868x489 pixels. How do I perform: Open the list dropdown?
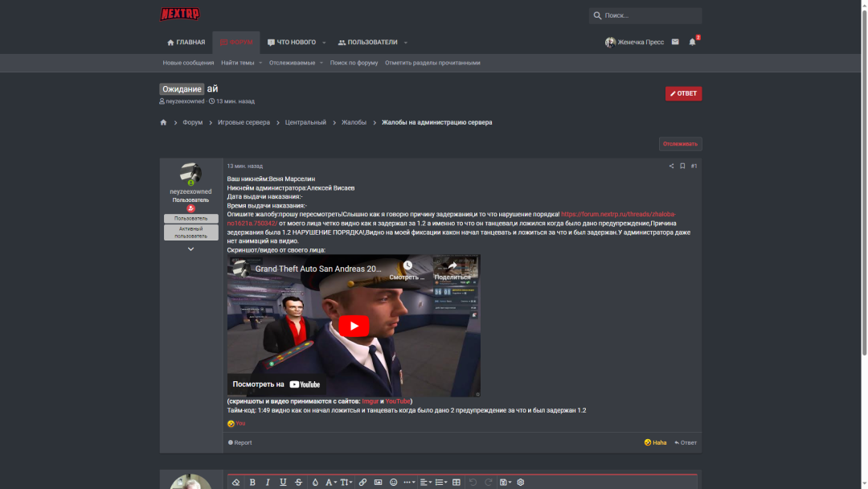440,483
